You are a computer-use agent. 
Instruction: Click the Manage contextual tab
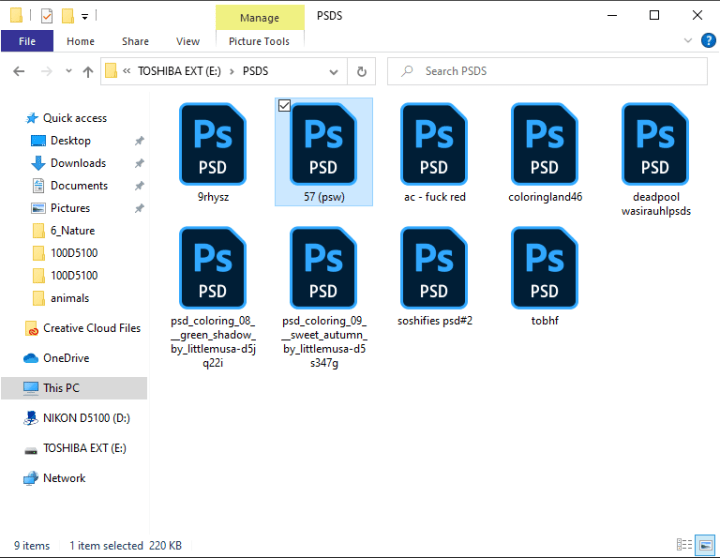[259, 18]
